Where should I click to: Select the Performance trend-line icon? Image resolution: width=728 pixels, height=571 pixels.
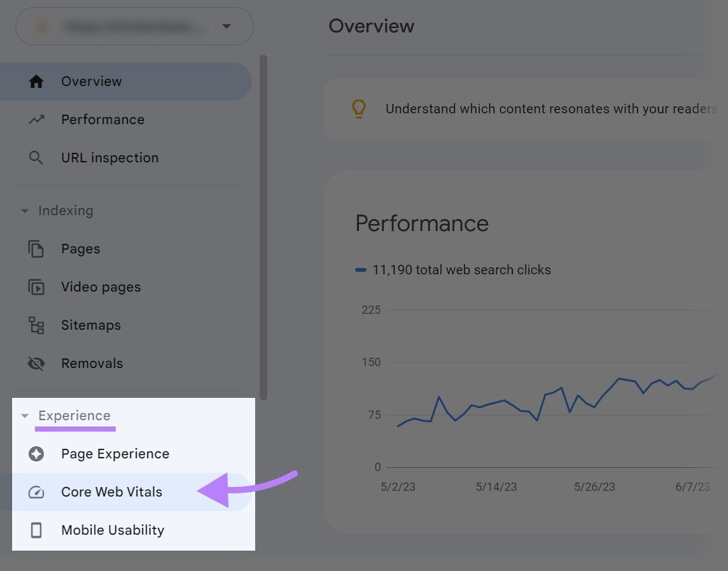36,119
